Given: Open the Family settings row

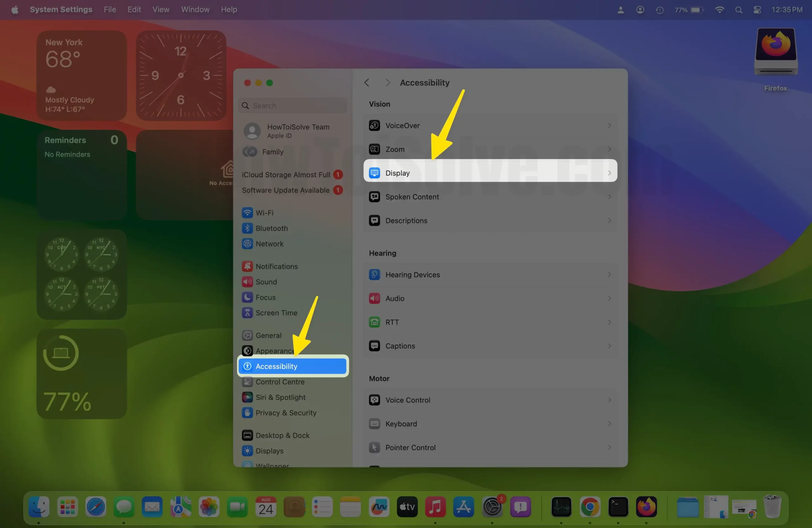Looking at the screenshot, I should [293, 152].
